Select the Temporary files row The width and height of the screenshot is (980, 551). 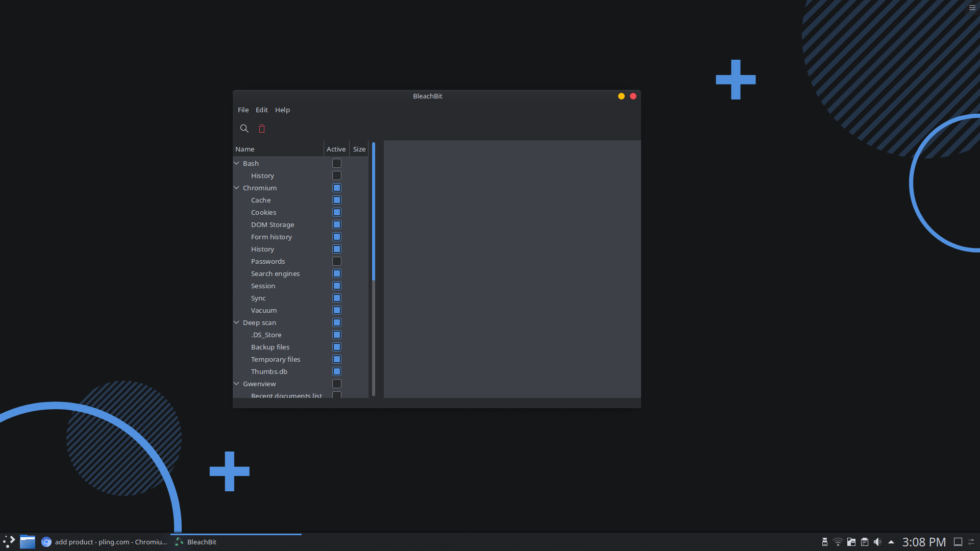tap(301, 359)
